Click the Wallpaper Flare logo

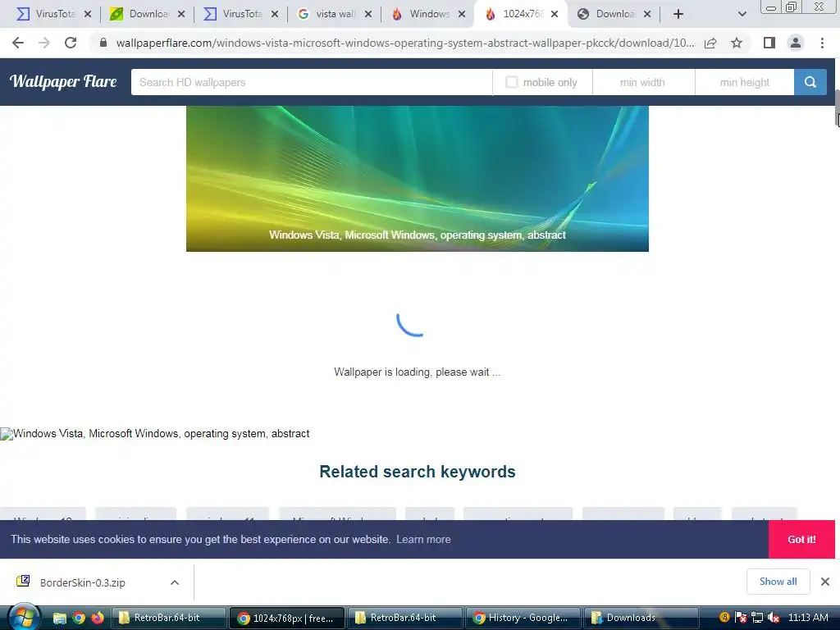63,81
